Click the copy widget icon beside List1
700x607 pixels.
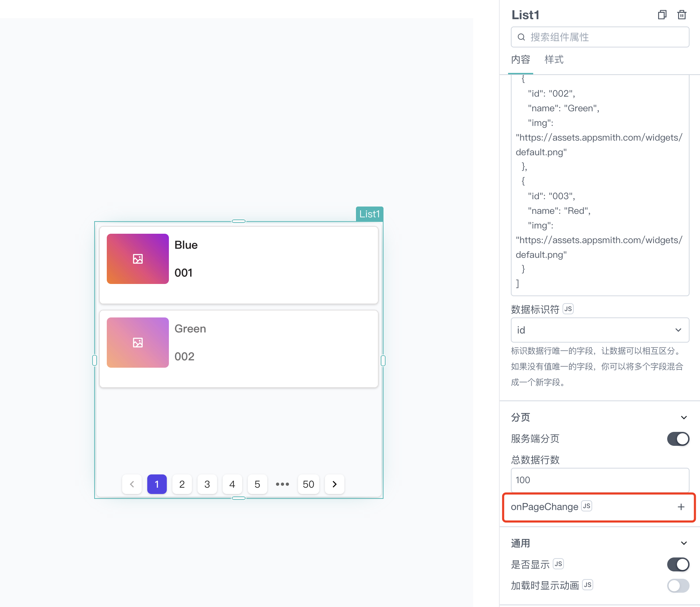[662, 15]
